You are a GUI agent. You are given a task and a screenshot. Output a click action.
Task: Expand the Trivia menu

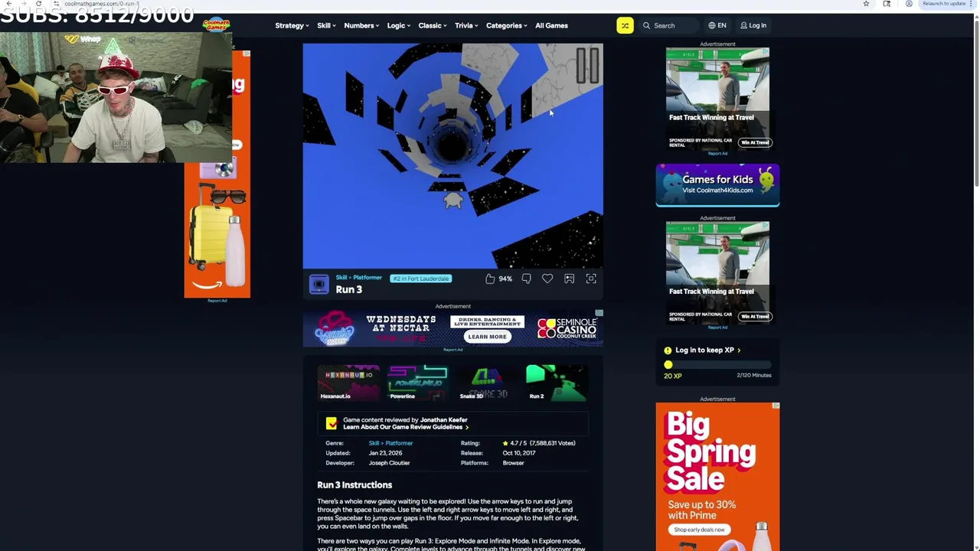click(x=466, y=25)
